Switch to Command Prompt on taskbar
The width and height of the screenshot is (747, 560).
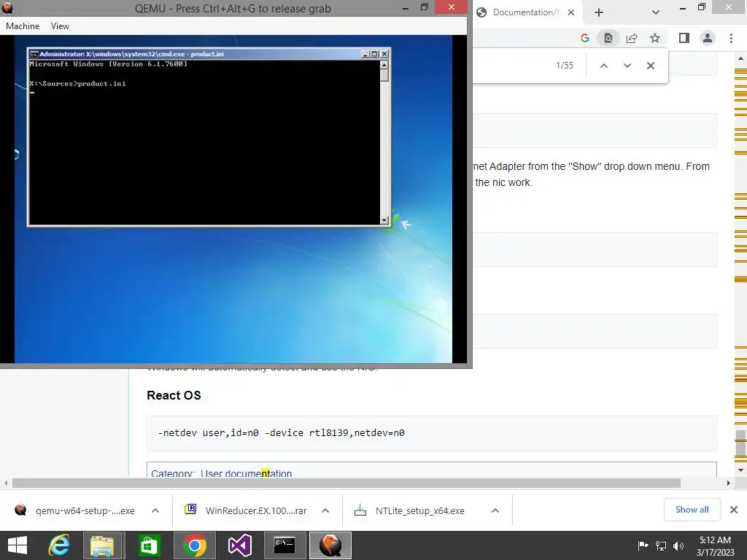(285, 545)
